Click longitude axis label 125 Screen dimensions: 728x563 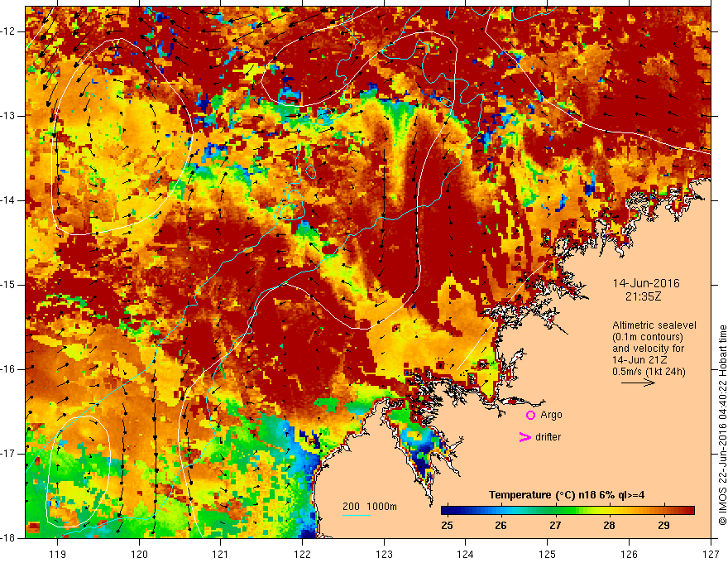point(548,554)
